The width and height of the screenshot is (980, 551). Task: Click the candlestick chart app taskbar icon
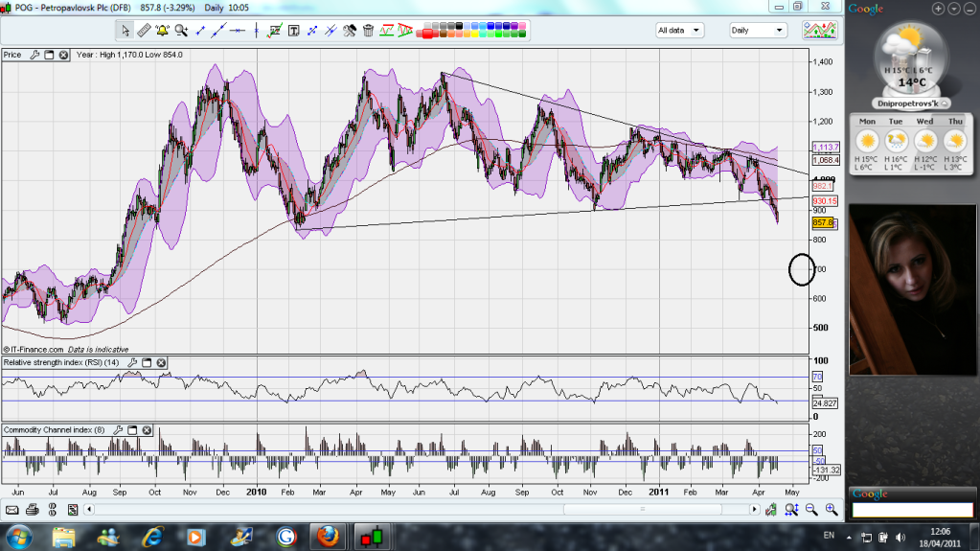372,538
